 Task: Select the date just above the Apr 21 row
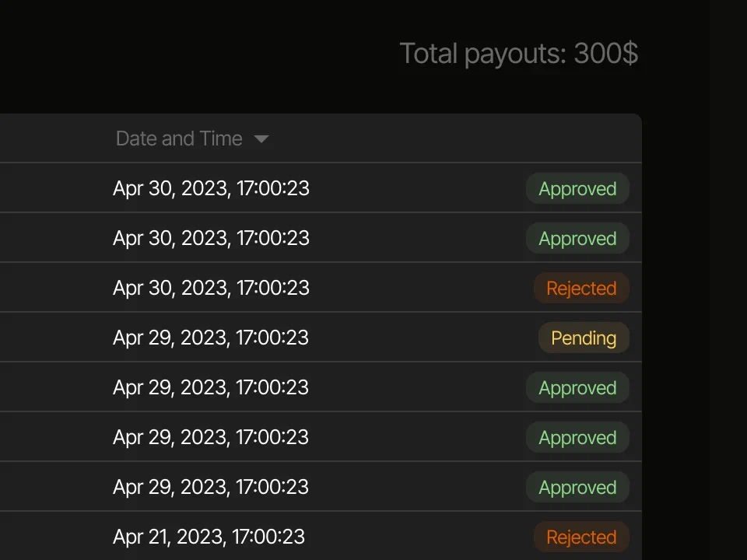211,487
